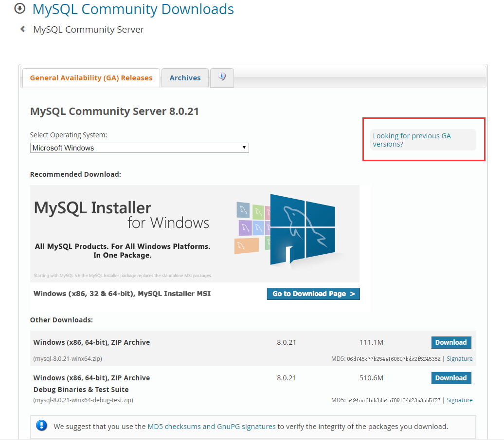Image resolution: width=504 pixels, height=448 pixels.
Task: Click the arrow icon inside Go to Download Page button
Action: coord(352,294)
